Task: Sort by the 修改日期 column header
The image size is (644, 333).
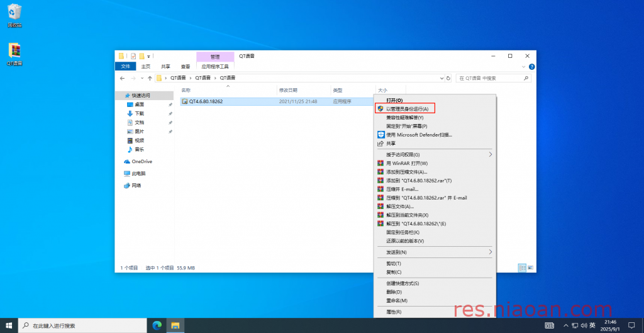Action: click(304, 90)
